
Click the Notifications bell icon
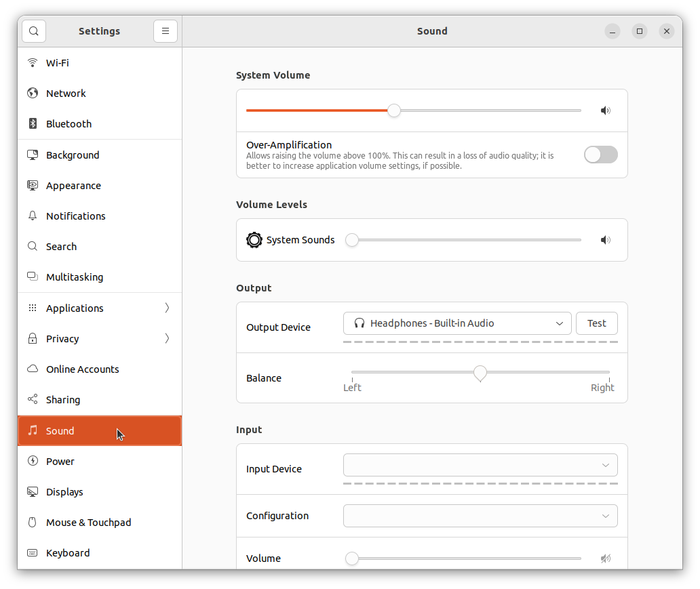click(x=33, y=216)
